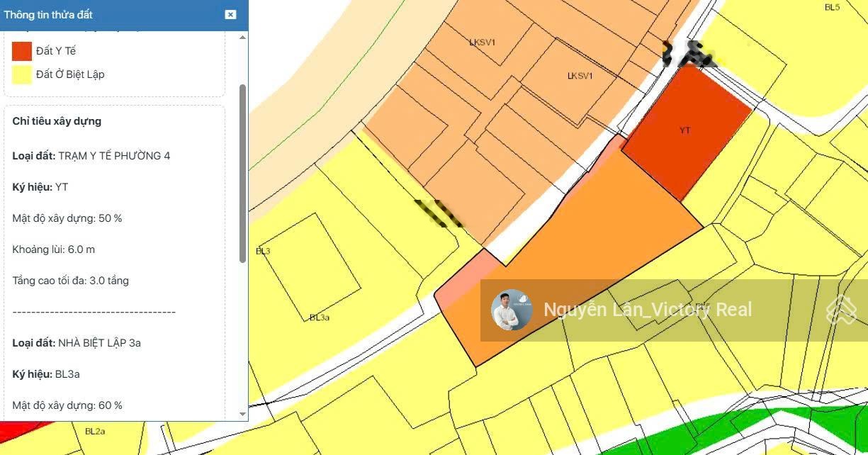Click the 'Đất Y Tế' legend label
Screen dimensions: 868x455
click(56, 51)
